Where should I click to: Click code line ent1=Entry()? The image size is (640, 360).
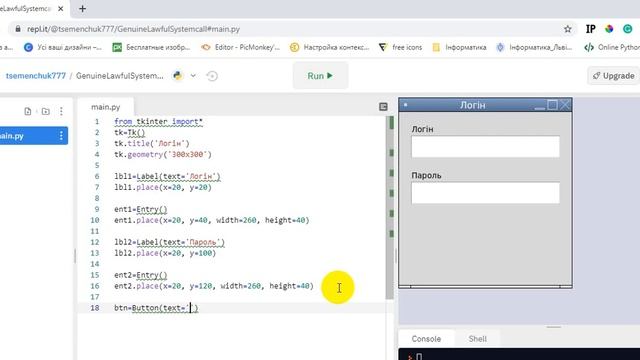[141, 209]
